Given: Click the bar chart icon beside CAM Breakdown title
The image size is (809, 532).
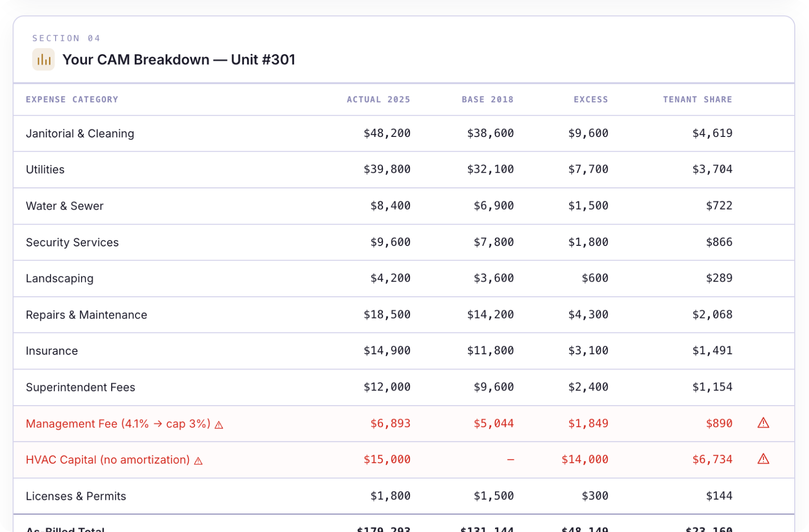Looking at the screenshot, I should pos(44,60).
